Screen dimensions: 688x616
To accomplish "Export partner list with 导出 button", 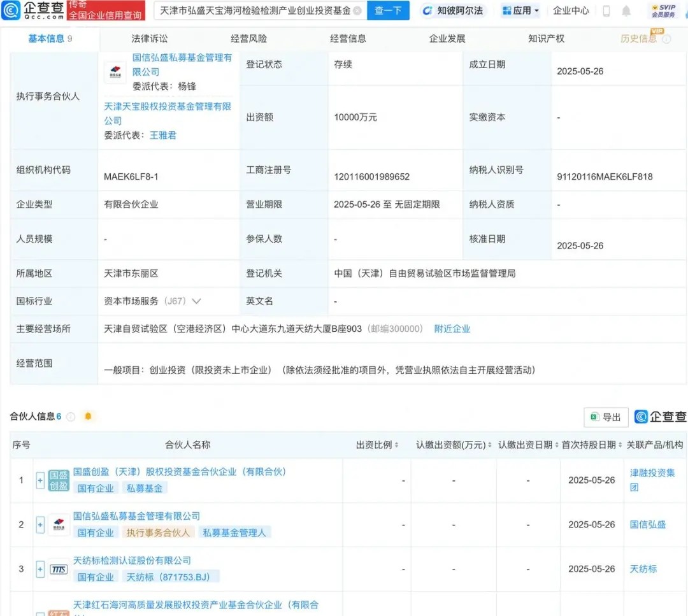I will tap(606, 417).
